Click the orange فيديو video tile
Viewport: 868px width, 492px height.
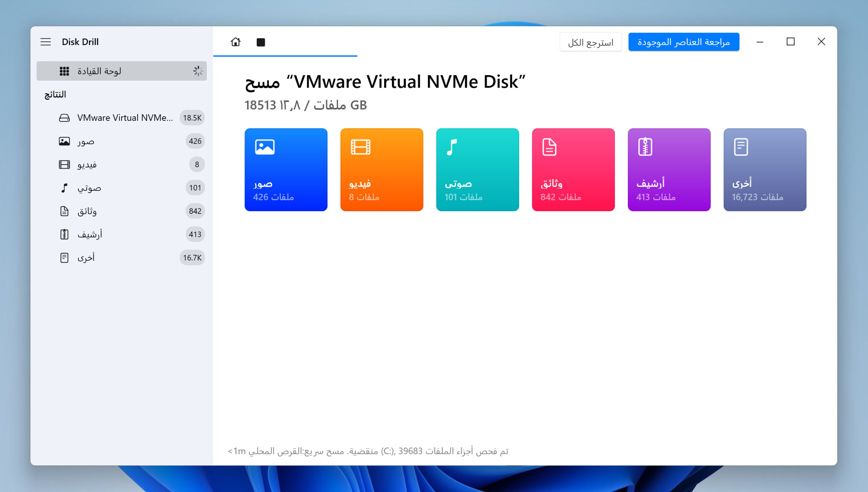pyautogui.click(x=381, y=170)
